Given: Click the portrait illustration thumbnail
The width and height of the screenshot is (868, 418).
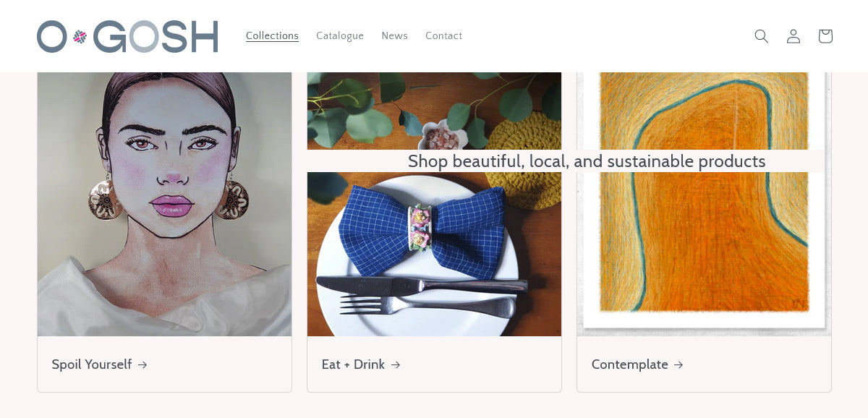Looking at the screenshot, I should point(164,202).
